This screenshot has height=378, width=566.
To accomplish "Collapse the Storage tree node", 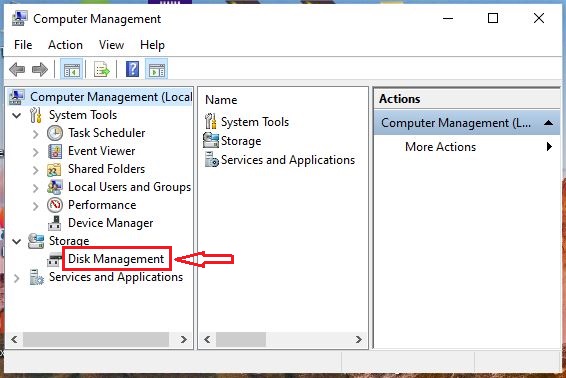I will coord(17,242).
